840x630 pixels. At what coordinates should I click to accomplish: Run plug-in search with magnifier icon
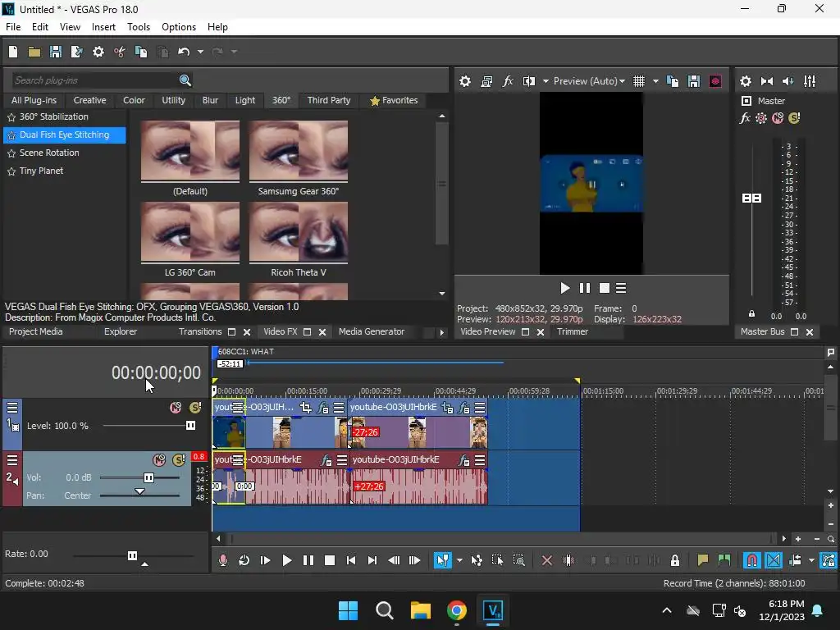[x=185, y=80]
